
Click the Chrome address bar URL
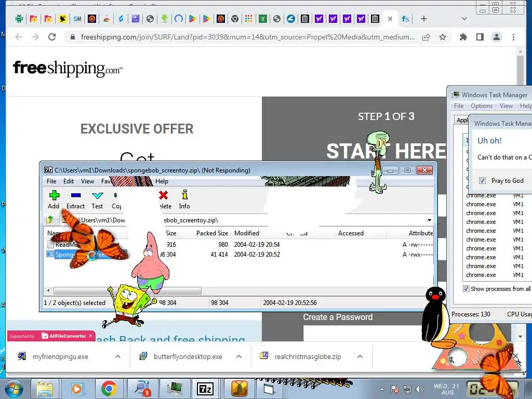click(247, 37)
